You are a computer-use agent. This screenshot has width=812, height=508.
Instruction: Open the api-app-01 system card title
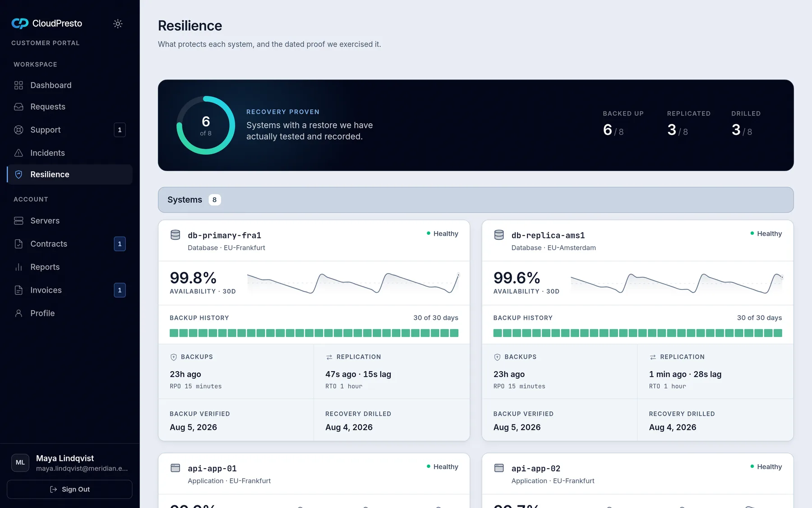(x=212, y=469)
